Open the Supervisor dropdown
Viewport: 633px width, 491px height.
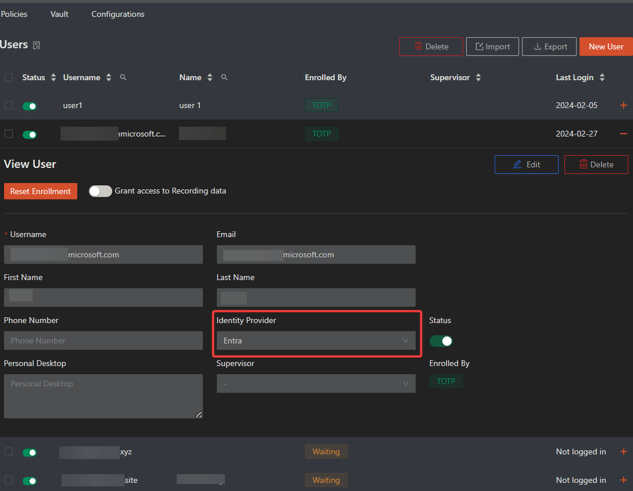pos(316,384)
